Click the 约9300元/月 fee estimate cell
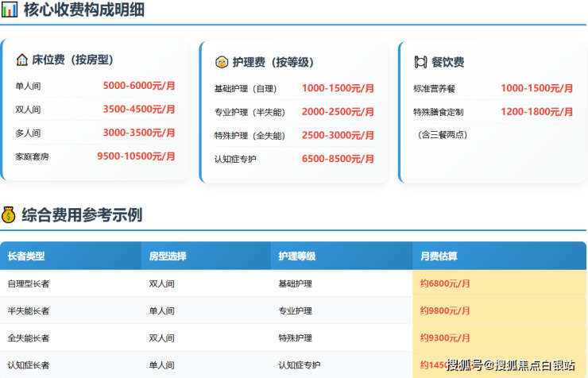The width and height of the screenshot is (588, 378). point(445,337)
